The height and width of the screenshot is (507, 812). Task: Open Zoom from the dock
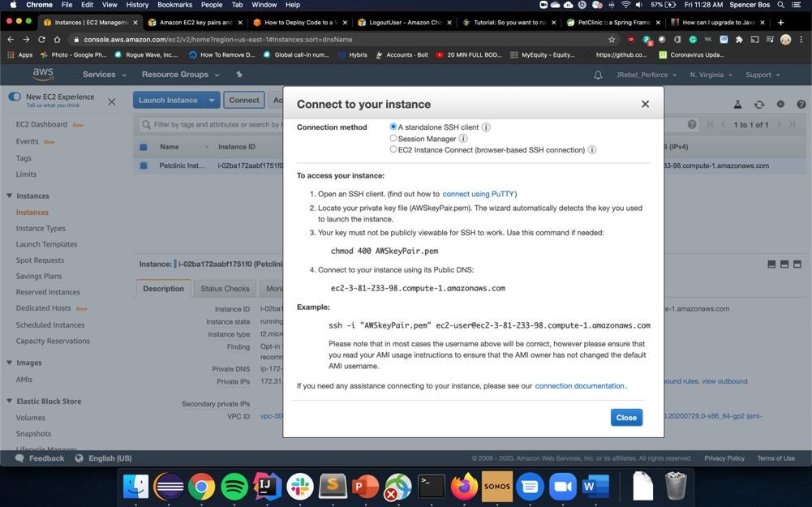[563, 486]
